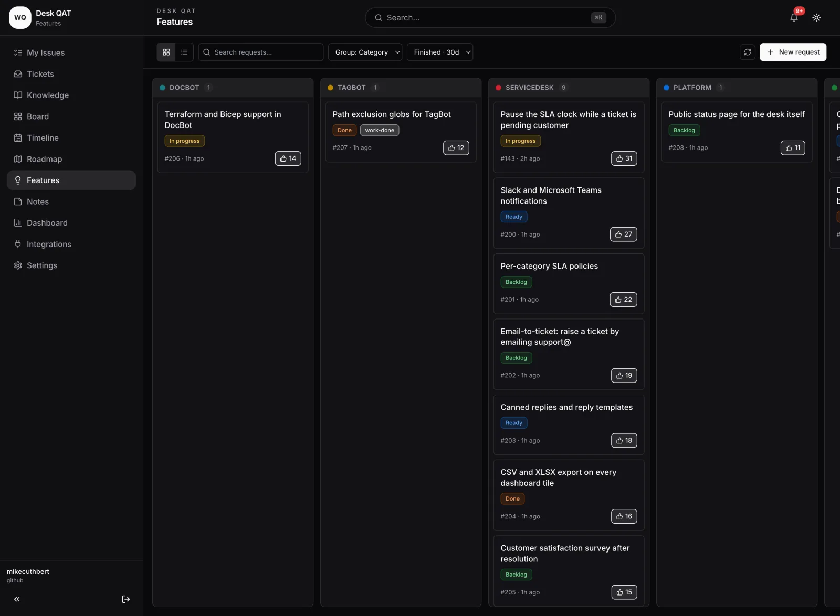Upvote Terraform and Bicep support request
Image resolution: width=840 pixels, height=616 pixels.
288,158
